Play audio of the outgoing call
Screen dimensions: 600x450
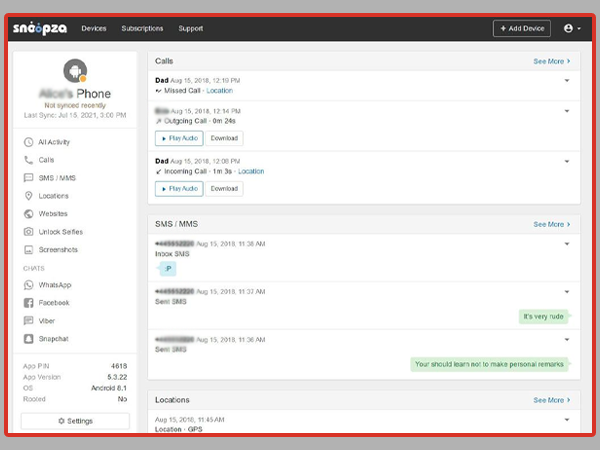[179, 138]
